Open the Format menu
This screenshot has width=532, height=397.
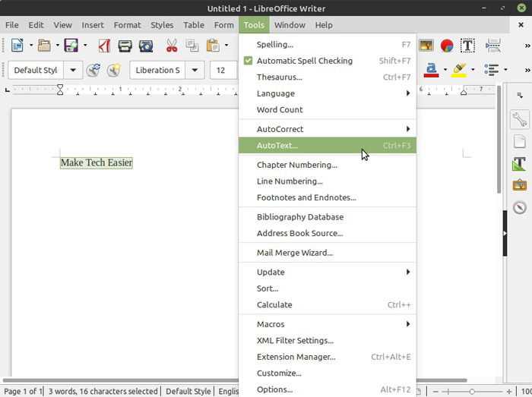pyautogui.click(x=127, y=25)
